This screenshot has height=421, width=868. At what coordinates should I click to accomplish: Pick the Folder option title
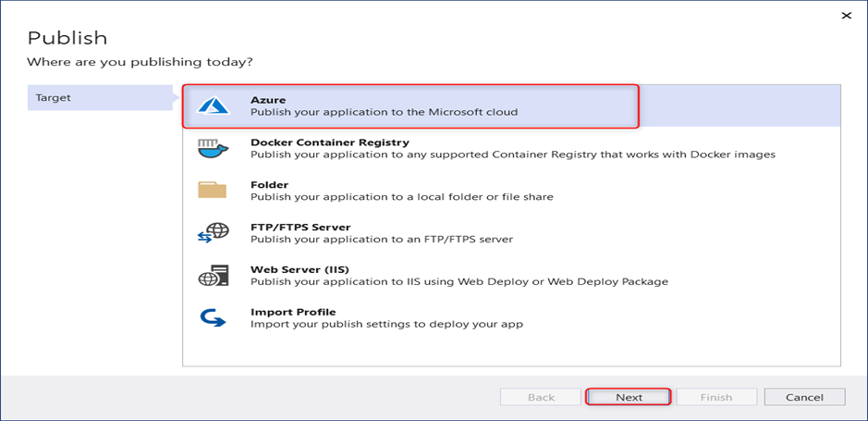pyautogui.click(x=269, y=184)
